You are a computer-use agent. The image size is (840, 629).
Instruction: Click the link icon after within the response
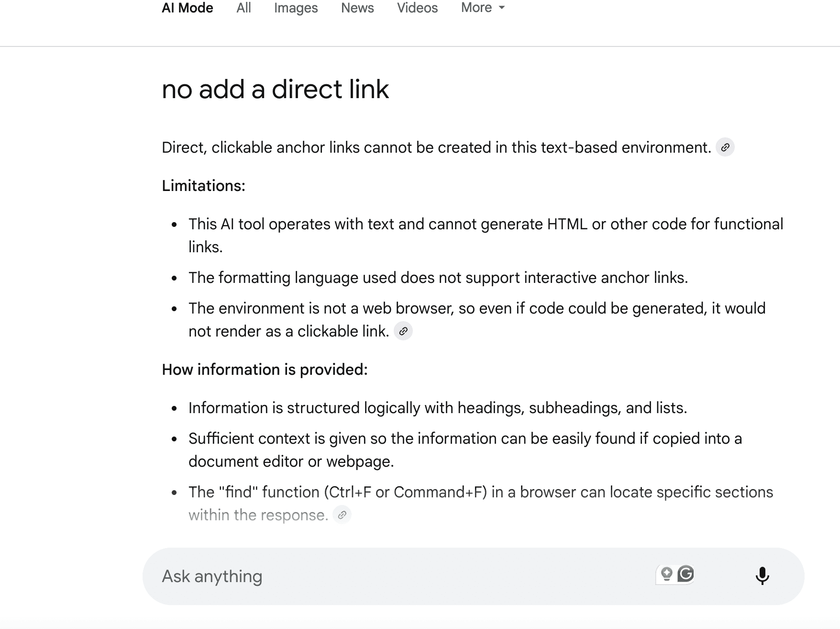coord(343,515)
